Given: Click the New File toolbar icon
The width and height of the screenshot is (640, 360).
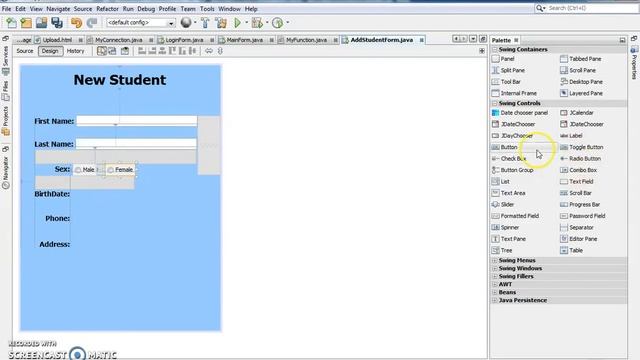Looking at the screenshot, I should coord(11,23).
